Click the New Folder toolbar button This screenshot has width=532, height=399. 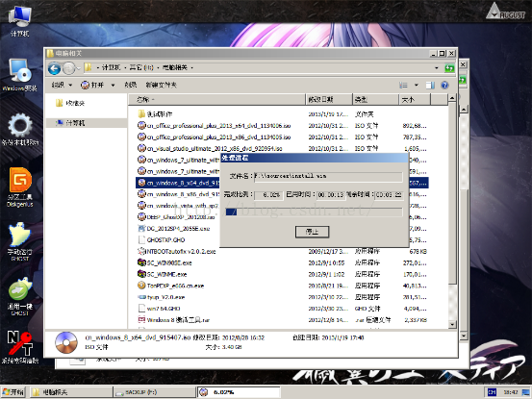coord(162,85)
